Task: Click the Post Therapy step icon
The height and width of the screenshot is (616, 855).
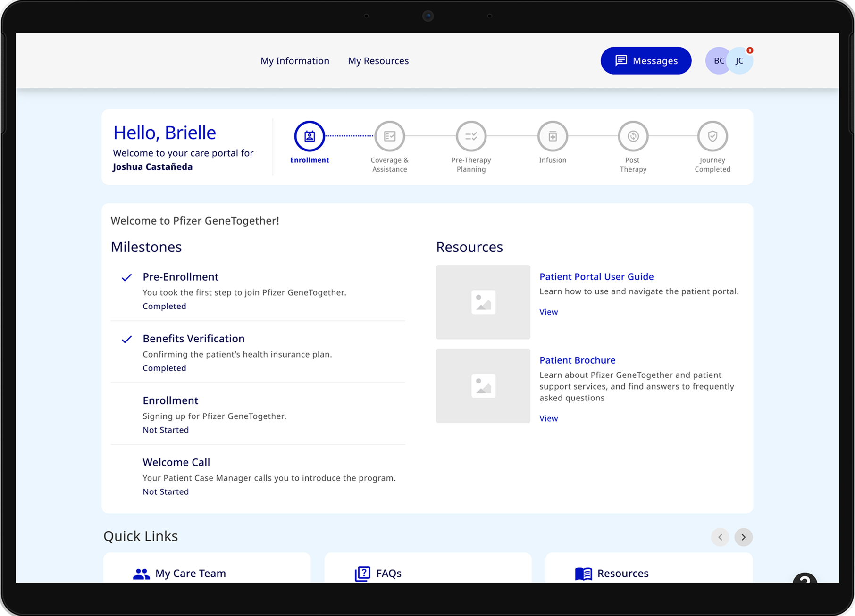Action: tap(633, 136)
